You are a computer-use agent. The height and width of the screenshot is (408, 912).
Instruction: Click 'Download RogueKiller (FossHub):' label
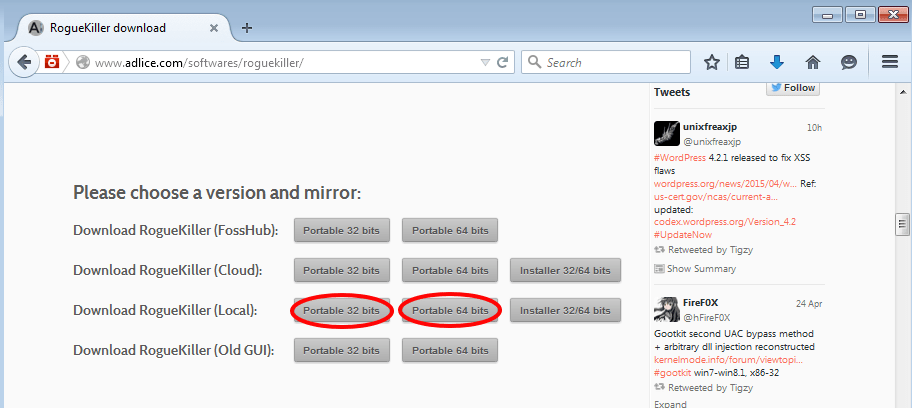tap(176, 230)
